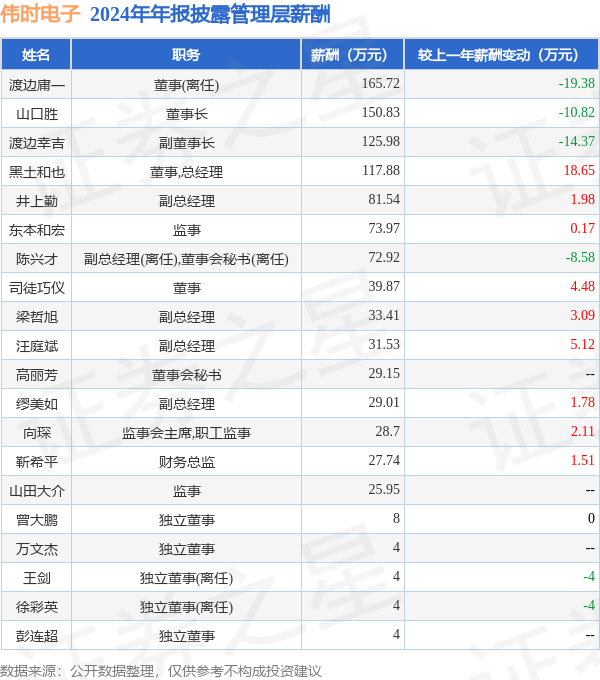The height and width of the screenshot is (680, 600).
Task: Click the name 彭连超
Action: pos(37,636)
